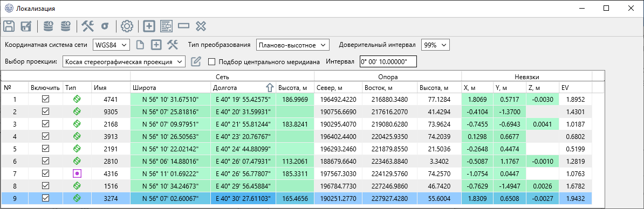Click the green type icon in row 9305

[x=77, y=111]
